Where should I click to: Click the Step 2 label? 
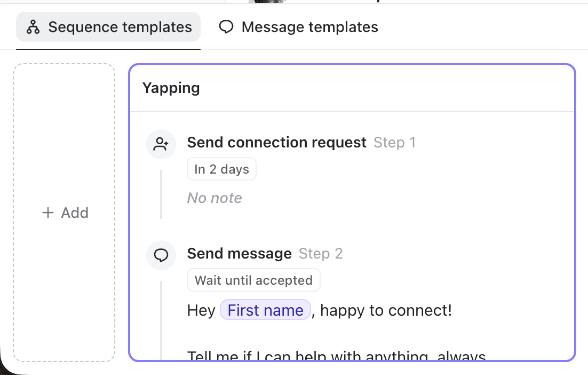click(x=321, y=254)
